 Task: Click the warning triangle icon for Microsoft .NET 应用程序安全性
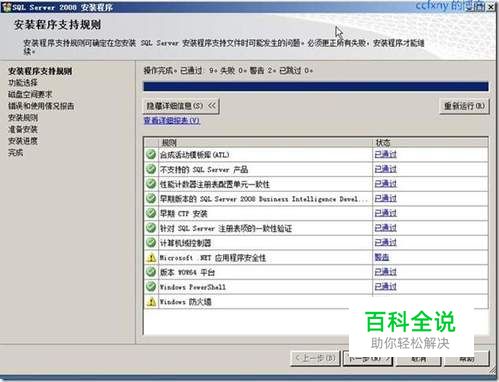tap(151, 257)
